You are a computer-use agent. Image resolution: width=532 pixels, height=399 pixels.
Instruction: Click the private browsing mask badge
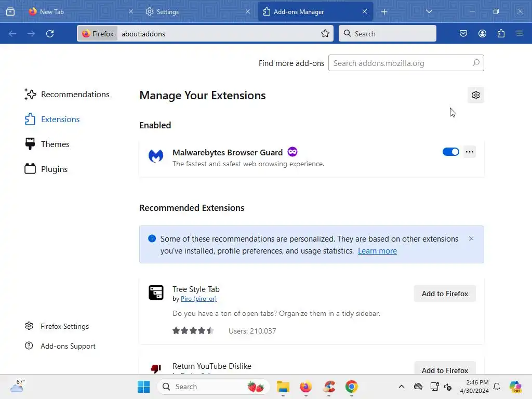point(292,152)
